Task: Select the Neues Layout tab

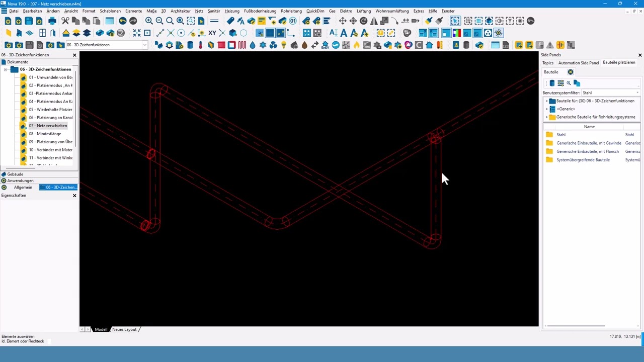Action: coord(124,329)
